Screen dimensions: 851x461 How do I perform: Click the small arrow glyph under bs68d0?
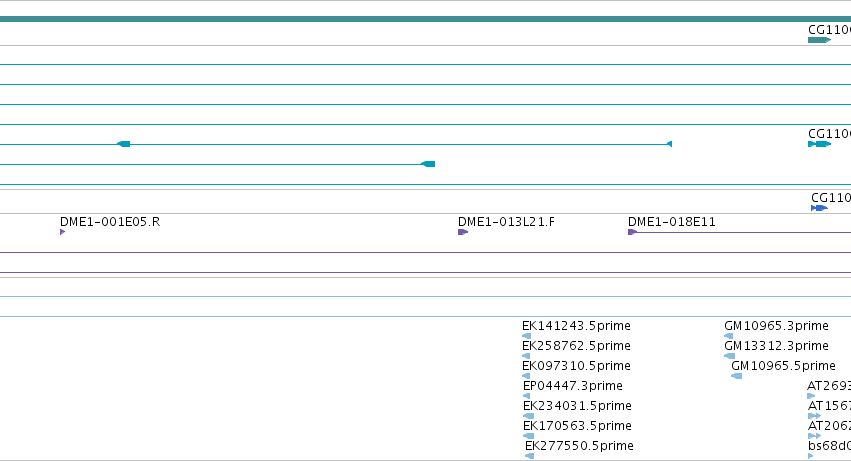click(x=810, y=456)
